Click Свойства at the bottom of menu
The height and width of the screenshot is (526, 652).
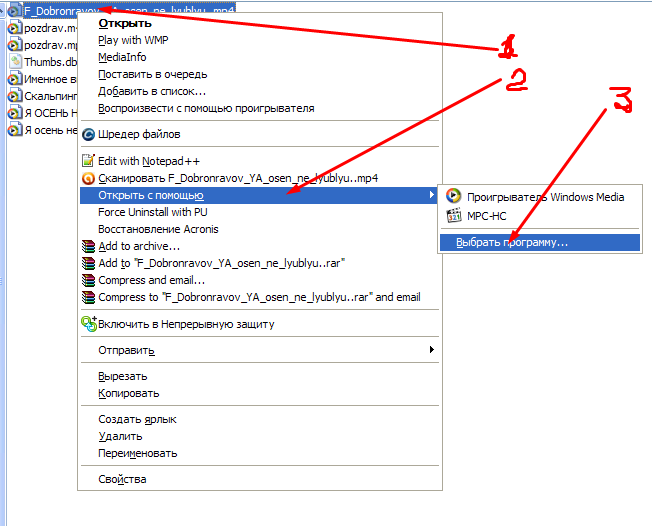122,479
